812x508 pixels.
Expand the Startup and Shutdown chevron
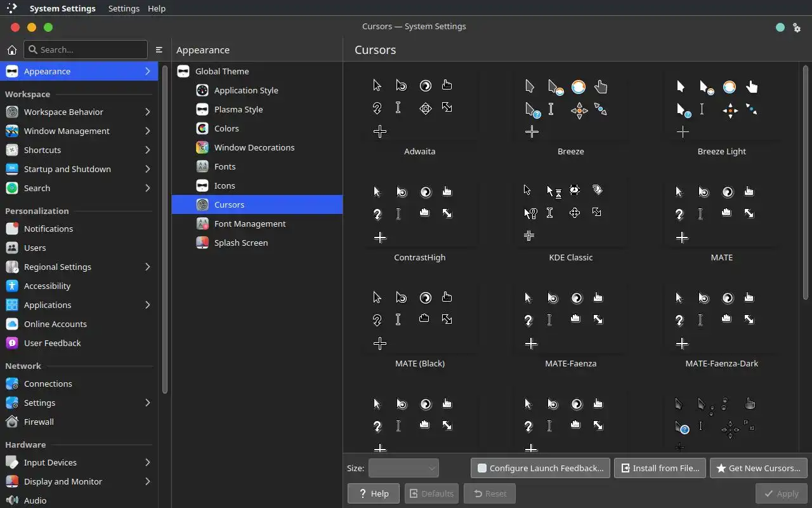pos(147,169)
